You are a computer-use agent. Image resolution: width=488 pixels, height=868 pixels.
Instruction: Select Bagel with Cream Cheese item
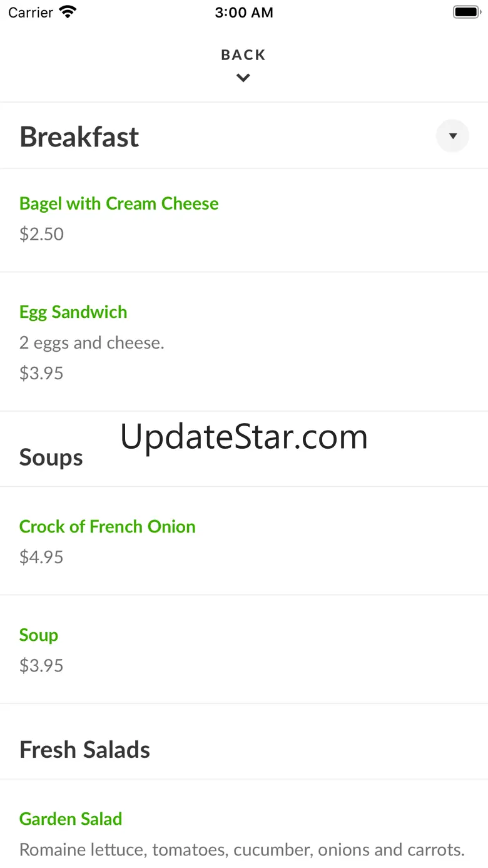[x=244, y=220]
